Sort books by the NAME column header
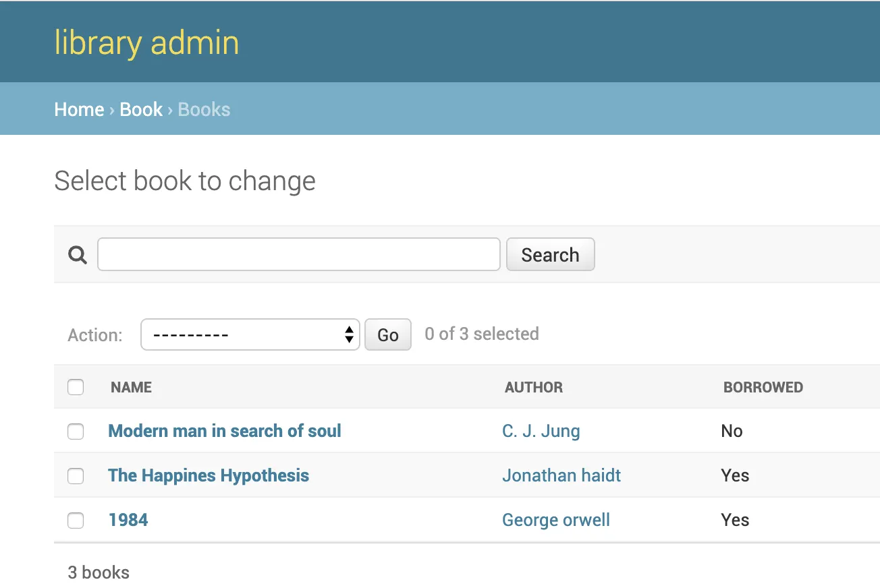Image resolution: width=880 pixels, height=588 pixels. [132, 387]
